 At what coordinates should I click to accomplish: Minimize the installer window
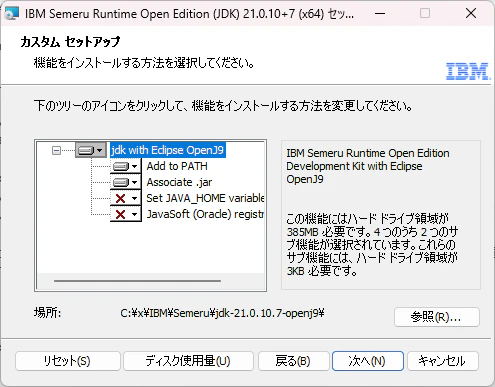[x=380, y=14]
